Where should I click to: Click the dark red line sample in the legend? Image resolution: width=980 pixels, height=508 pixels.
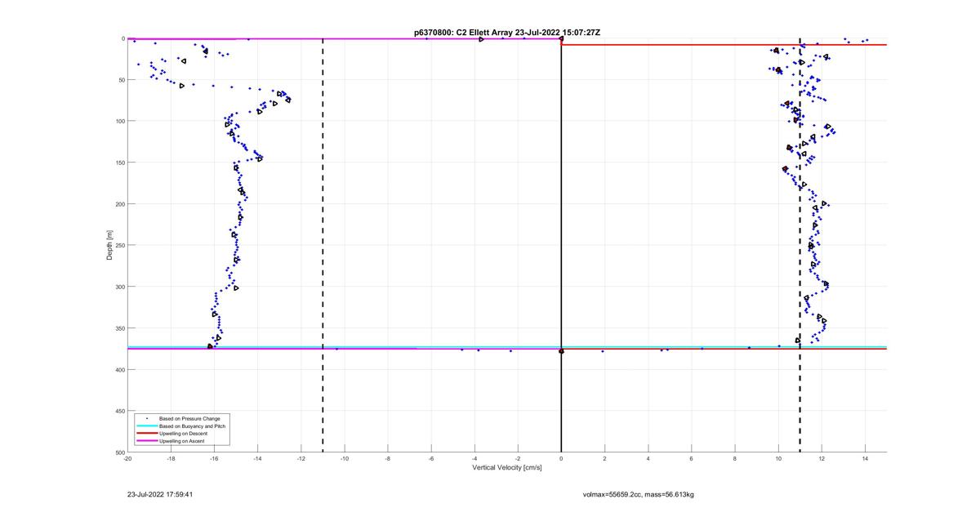click(x=146, y=434)
